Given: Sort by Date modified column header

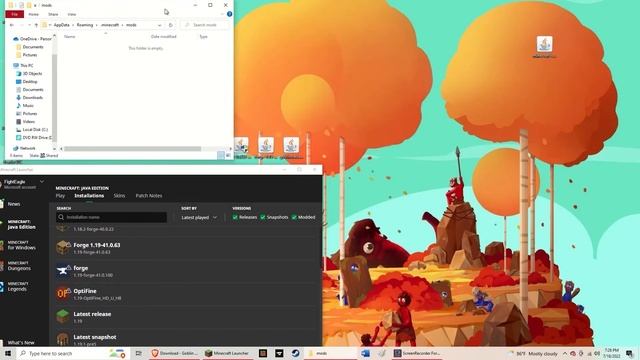Looking at the screenshot, I should click(163, 36).
